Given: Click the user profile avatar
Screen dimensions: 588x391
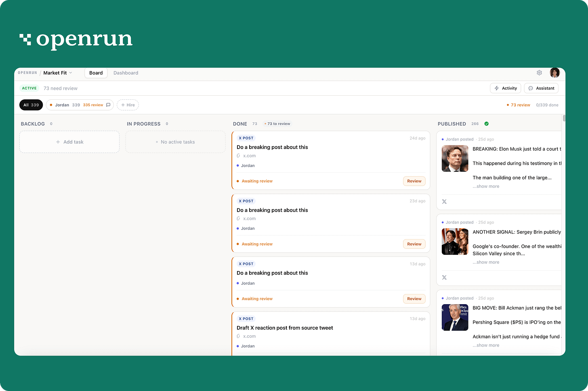Looking at the screenshot, I should [555, 73].
